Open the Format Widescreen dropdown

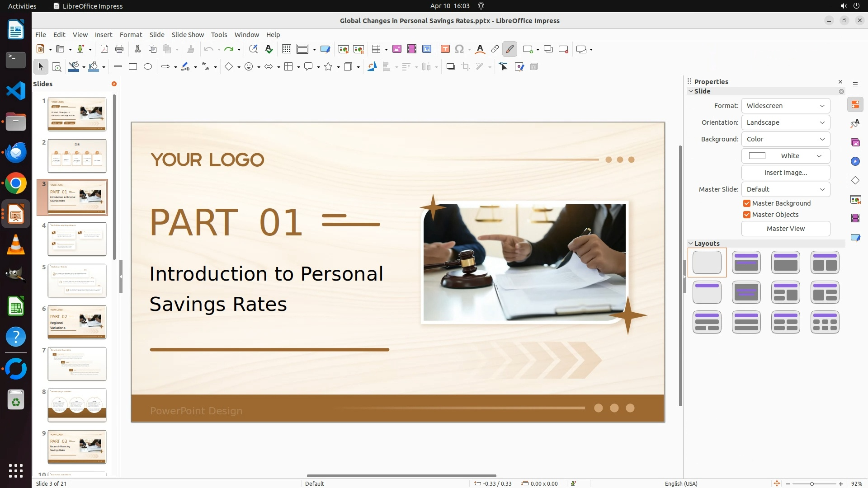785,106
